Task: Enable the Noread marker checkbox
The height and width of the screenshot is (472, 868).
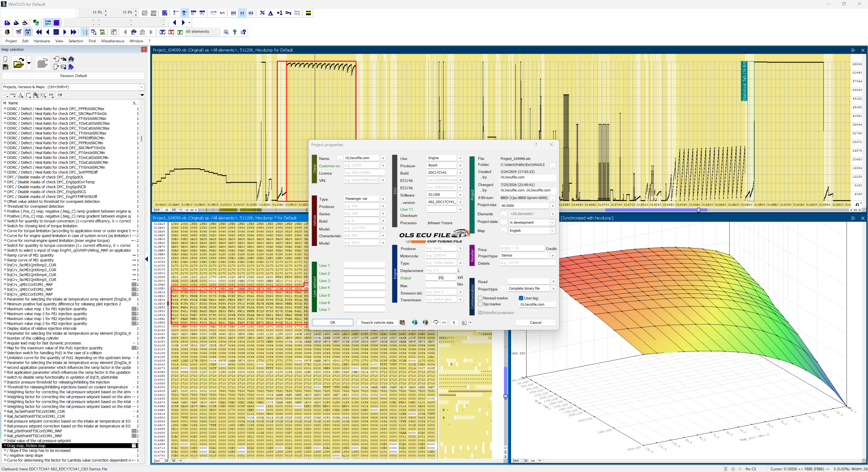Action: [x=480, y=298]
